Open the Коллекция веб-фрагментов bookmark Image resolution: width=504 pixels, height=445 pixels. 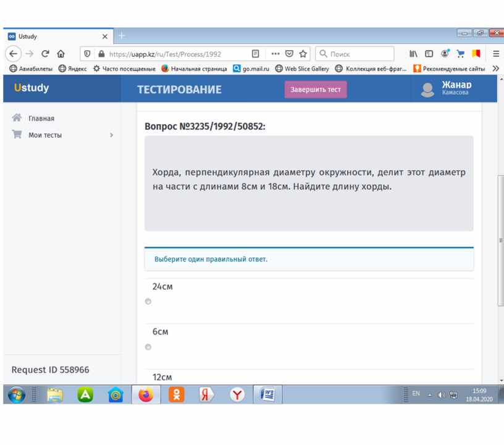(371, 69)
